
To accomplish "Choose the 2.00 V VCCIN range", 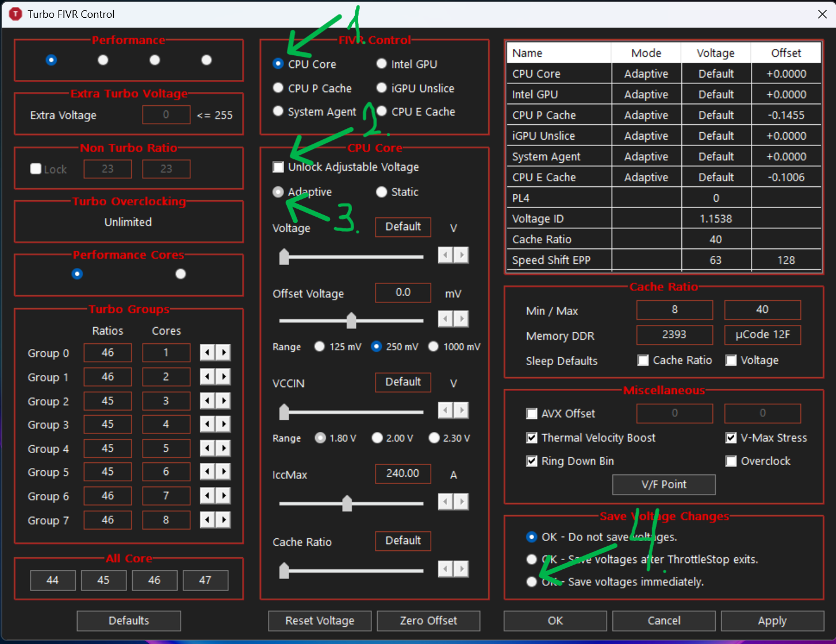I will point(377,438).
